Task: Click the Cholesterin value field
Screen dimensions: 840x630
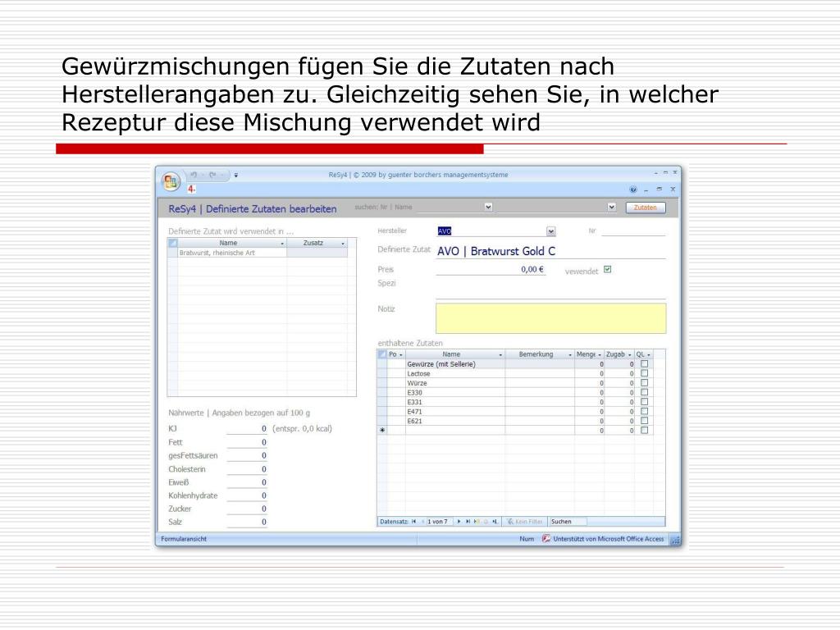Action: 246,468
